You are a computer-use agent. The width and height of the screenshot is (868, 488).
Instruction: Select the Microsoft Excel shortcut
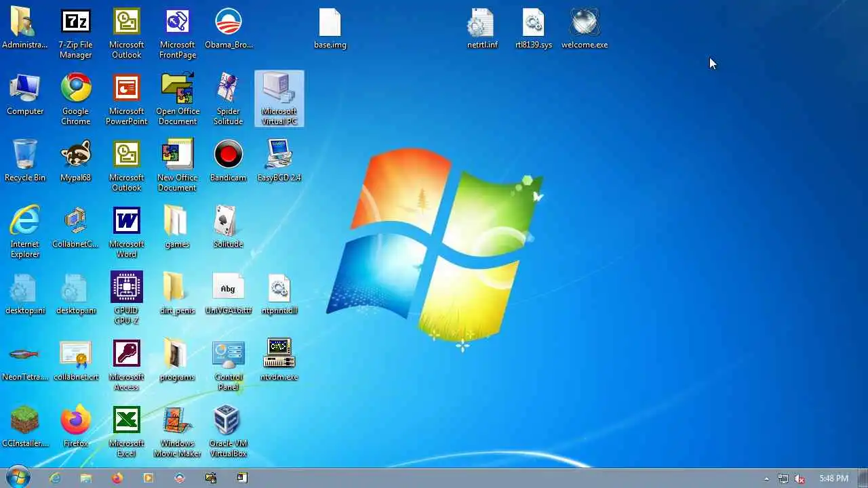coord(126,432)
